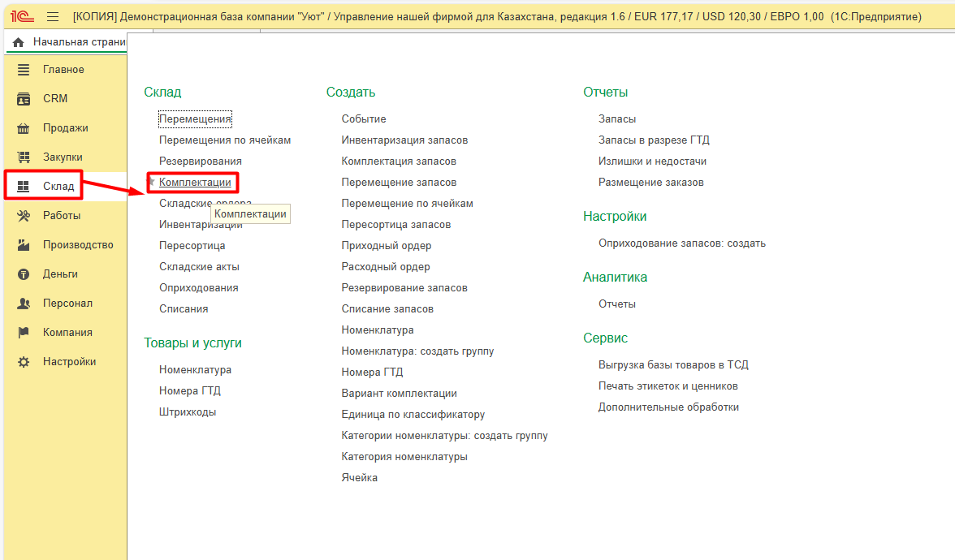Click the Работы tools icon
The width and height of the screenshot is (955, 560).
pyautogui.click(x=24, y=216)
